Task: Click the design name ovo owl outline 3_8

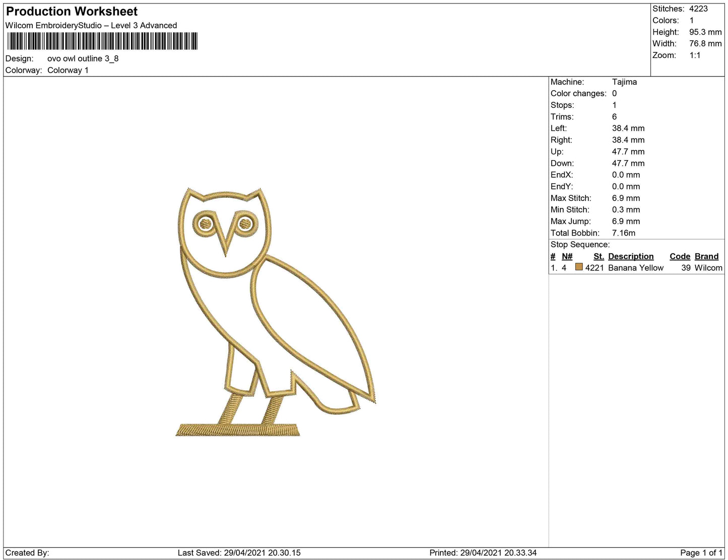Action: (83, 58)
